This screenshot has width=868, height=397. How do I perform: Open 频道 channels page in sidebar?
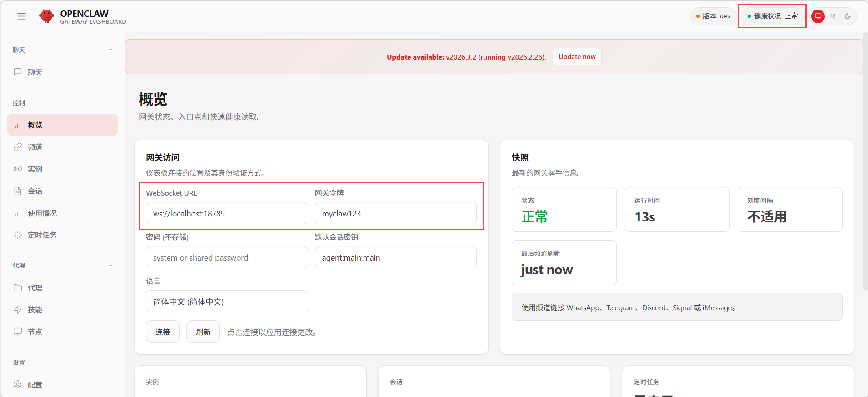point(62,147)
